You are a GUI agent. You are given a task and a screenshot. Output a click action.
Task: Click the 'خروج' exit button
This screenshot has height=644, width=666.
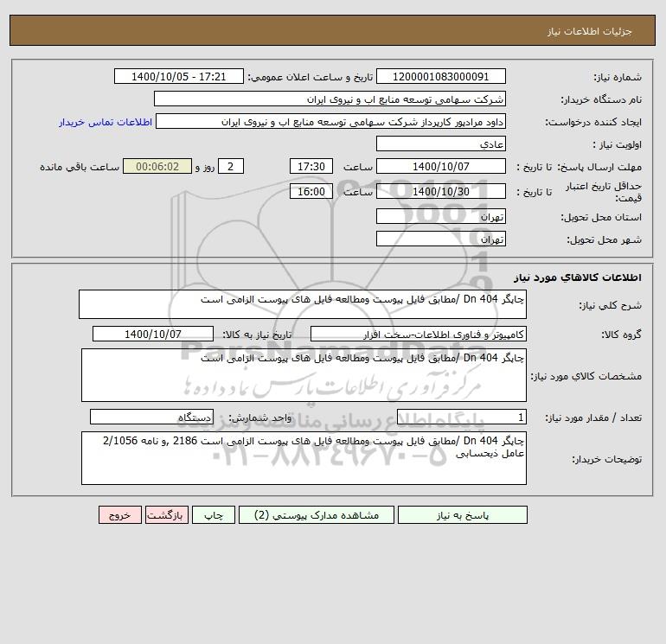pyautogui.click(x=120, y=515)
